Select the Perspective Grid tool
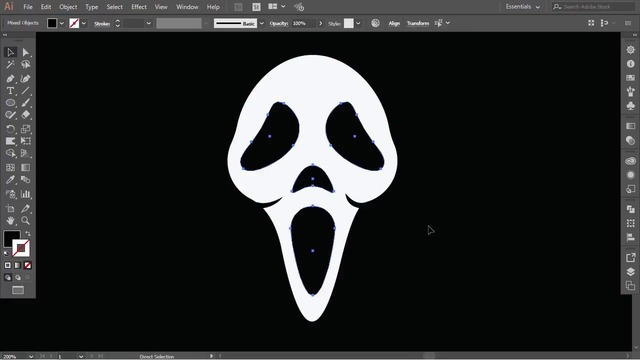 click(25, 153)
